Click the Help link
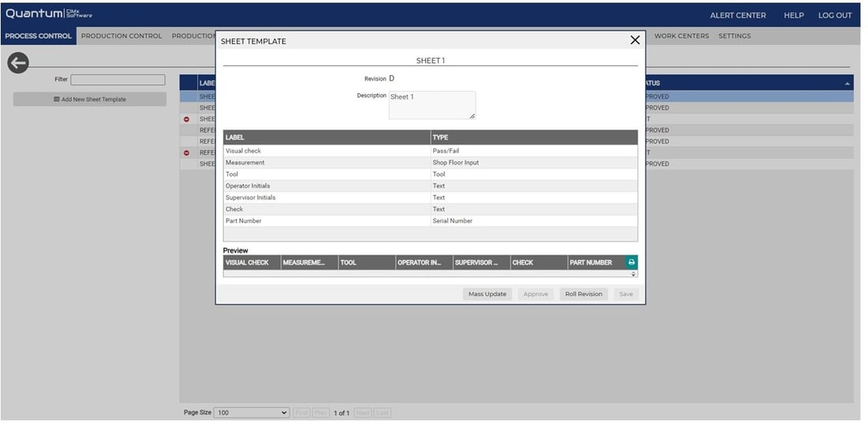 [793, 15]
